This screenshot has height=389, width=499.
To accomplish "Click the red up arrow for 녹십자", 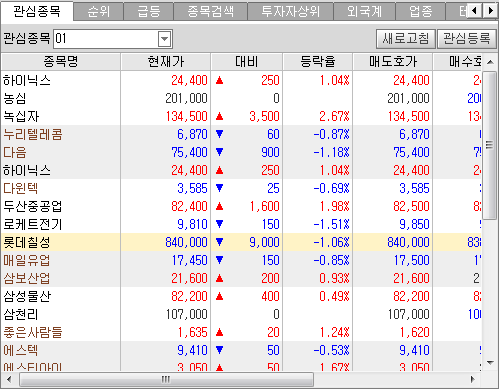I will click(219, 116).
